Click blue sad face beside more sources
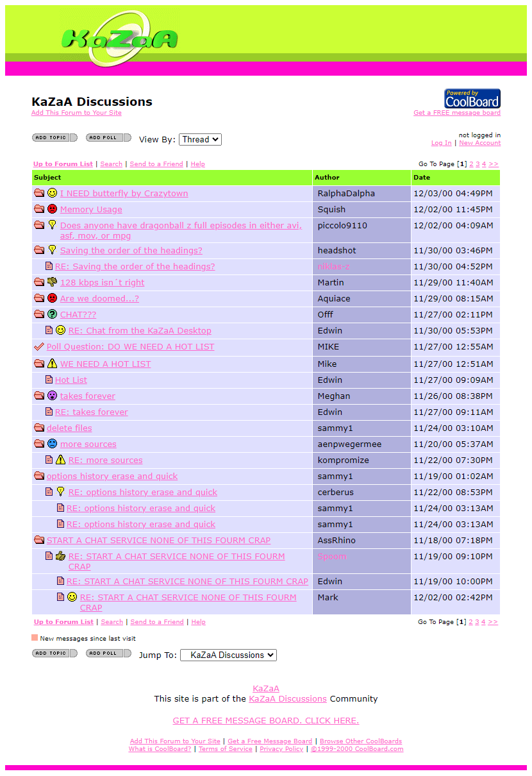Viewport: 532px width, 776px height. [53, 444]
